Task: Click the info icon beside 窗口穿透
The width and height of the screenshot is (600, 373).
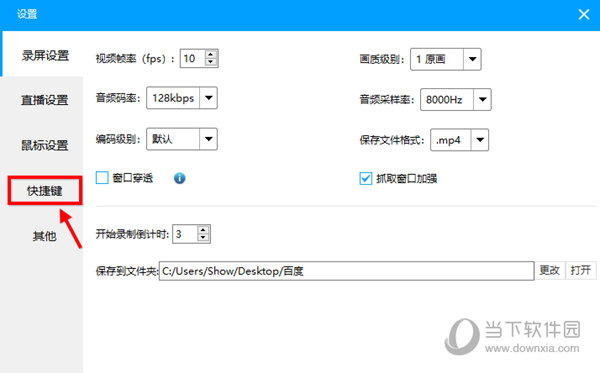Action: [x=179, y=178]
